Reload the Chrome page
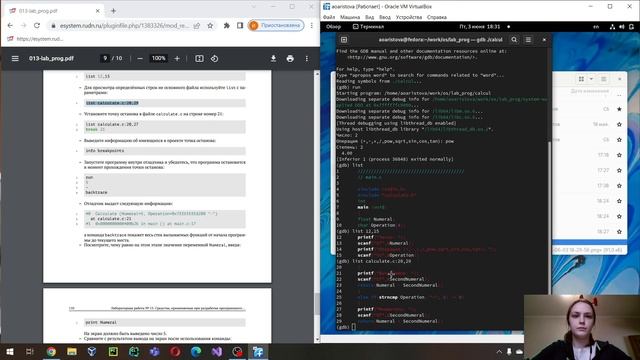640x360 pixels. point(37,25)
